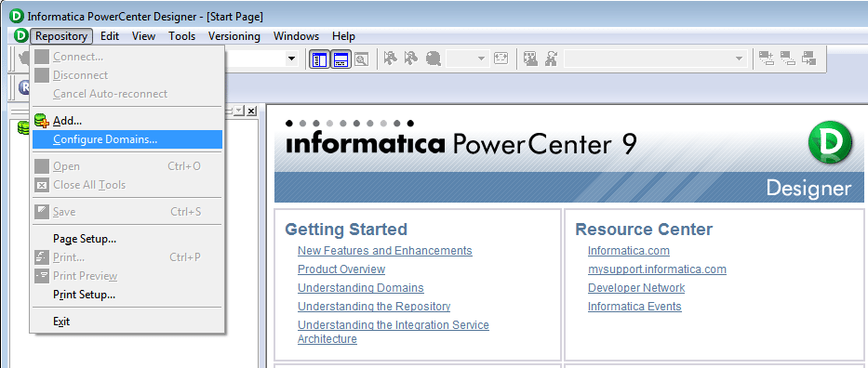The image size is (868, 368).
Task: Click the Overview window magnifier icon
Action: (362, 59)
